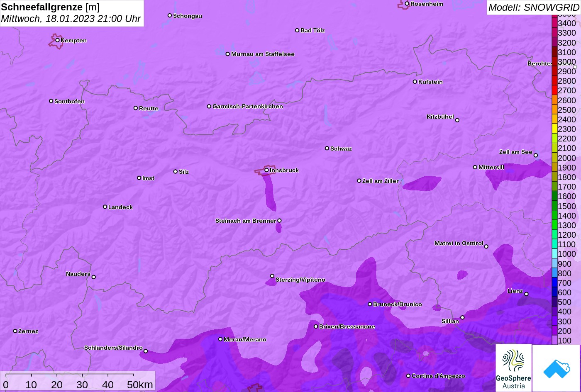Pick the Schongau location marker
The width and height of the screenshot is (581, 392).
click(170, 16)
